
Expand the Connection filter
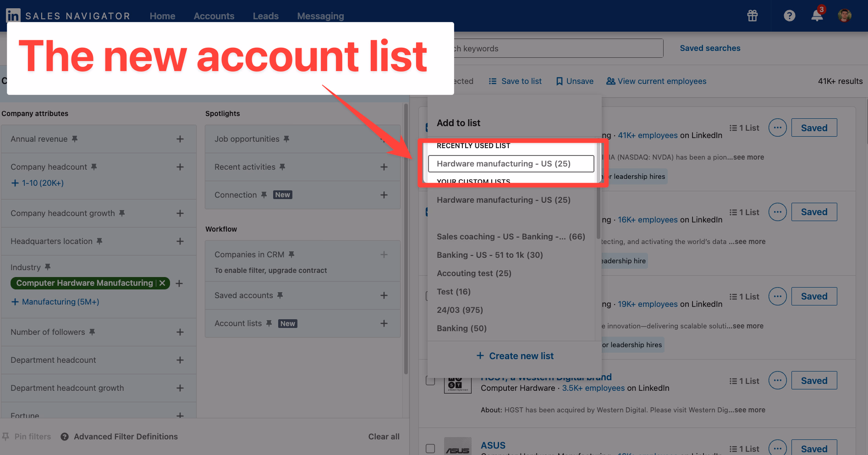(x=384, y=195)
